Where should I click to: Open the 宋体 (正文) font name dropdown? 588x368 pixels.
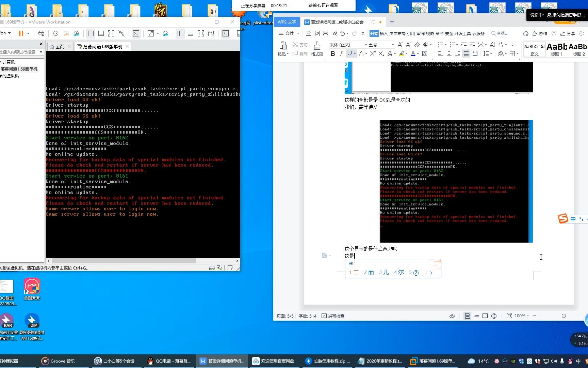tap(366, 45)
